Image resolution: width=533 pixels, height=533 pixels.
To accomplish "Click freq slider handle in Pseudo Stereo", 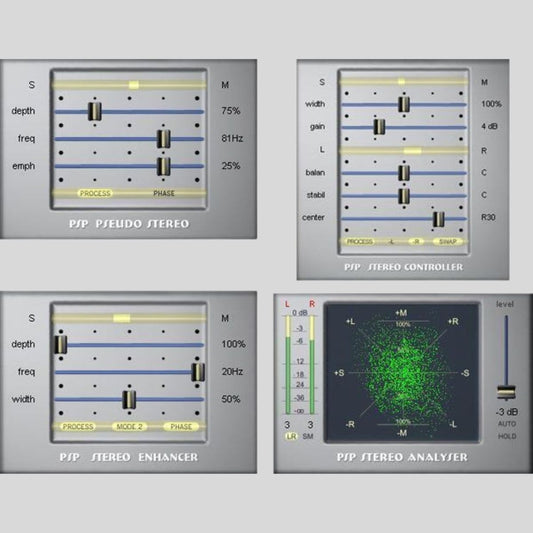I will click(x=164, y=139).
